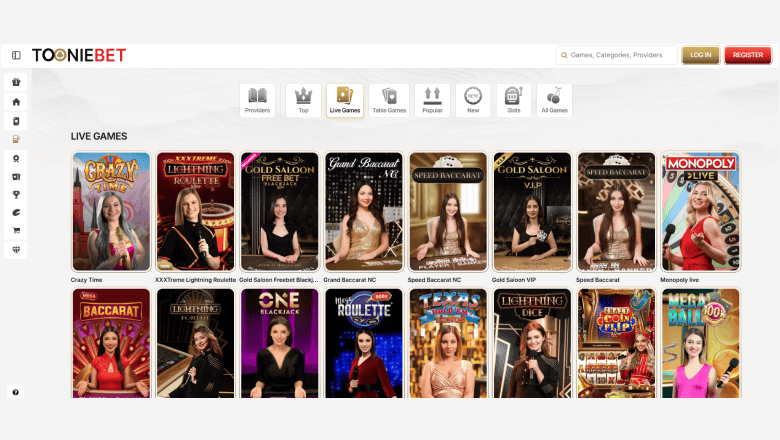This screenshot has width=780, height=440.
Task: Open Top games category
Action: 303,100
